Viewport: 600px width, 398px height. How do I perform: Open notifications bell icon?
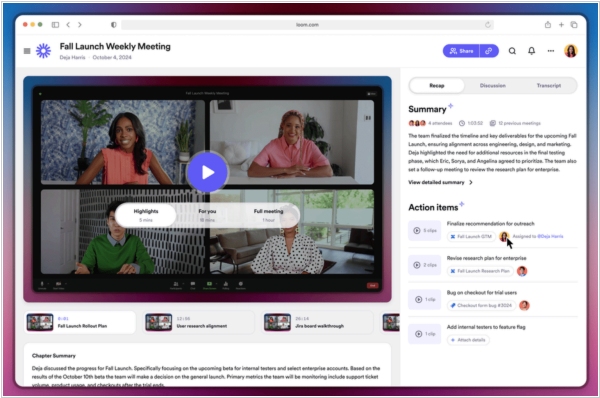(532, 51)
